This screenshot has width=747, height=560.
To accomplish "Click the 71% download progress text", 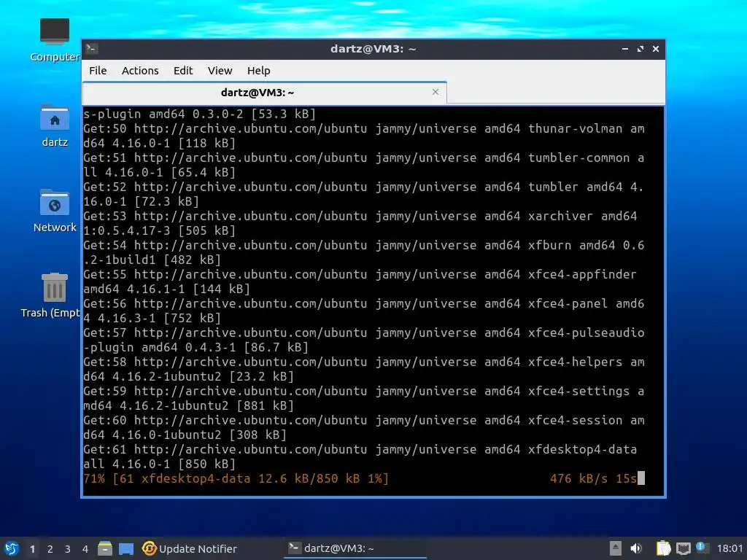I will 236,478.
